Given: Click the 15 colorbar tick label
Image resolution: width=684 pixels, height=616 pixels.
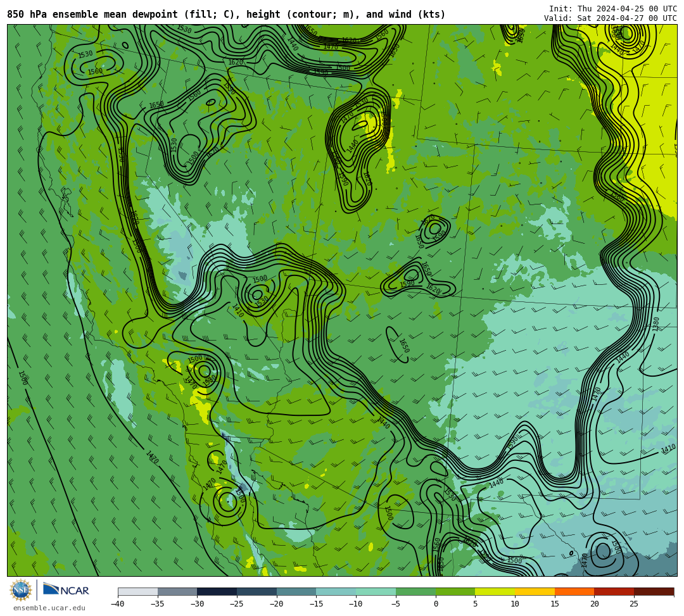Looking at the screenshot, I should [554, 604].
